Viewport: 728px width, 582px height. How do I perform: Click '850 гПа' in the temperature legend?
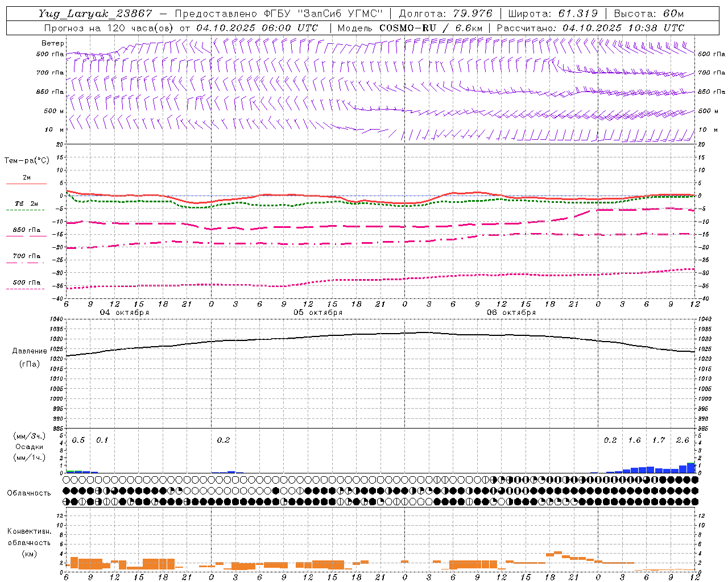(x=27, y=230)
